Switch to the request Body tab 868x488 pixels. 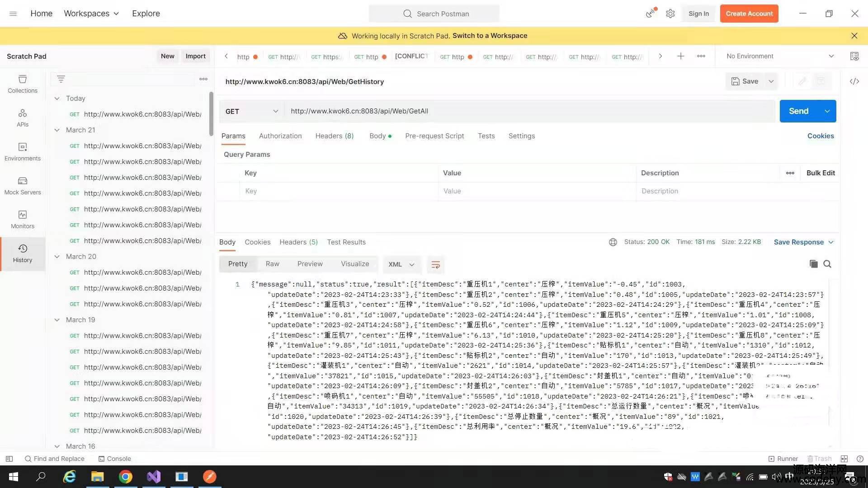[380, 136]
